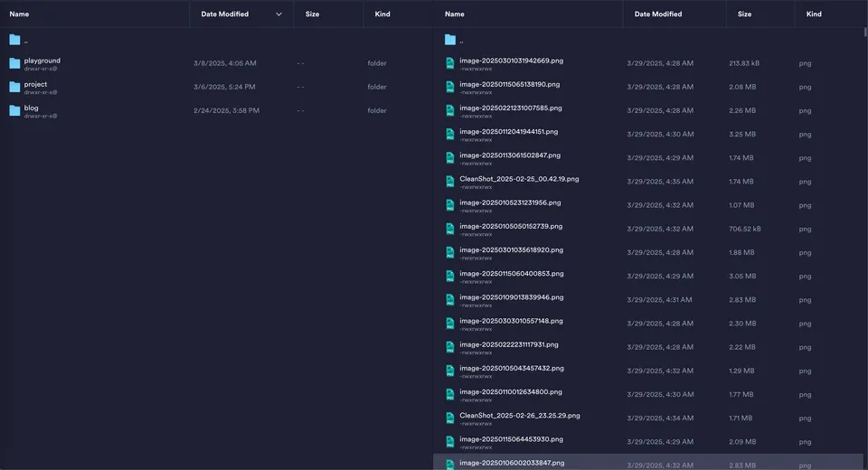Screen dimensions: 868x470
Task: Toggle the Date Modified sort chevron, left pane
Action: click(x=279, y=14)
